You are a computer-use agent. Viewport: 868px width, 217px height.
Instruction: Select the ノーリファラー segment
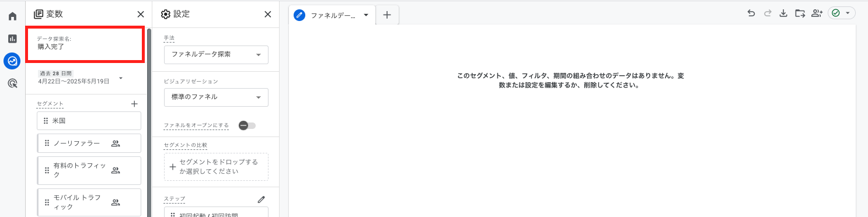tap(89, 143)
